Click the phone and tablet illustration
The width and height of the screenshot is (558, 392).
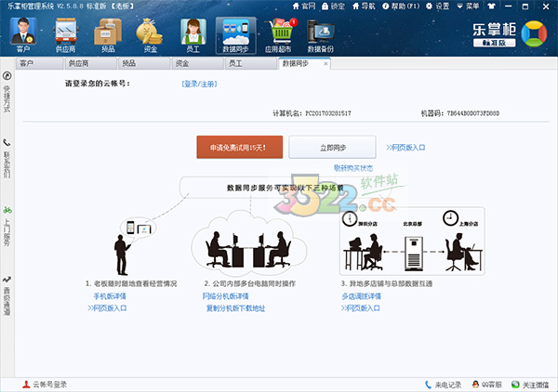tap(139, 228)
